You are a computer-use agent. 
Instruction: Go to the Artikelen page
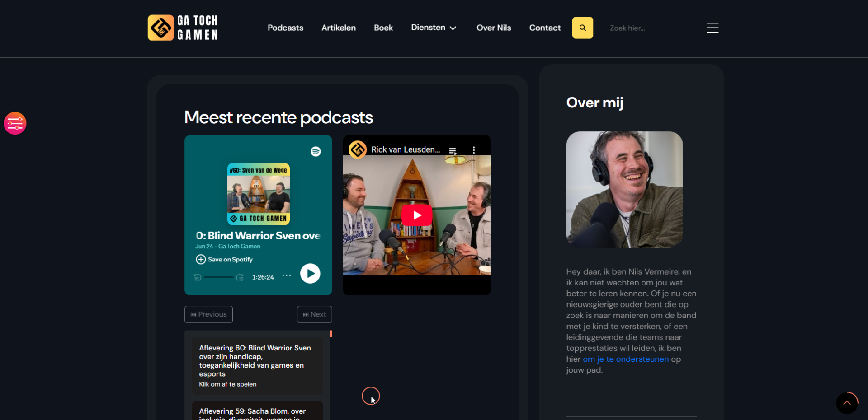338,28
